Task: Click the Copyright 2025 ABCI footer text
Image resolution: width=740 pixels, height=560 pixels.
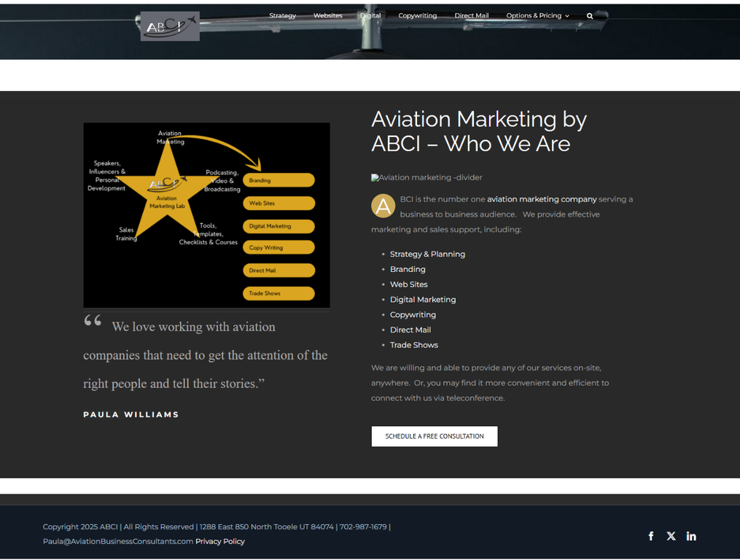Action: pyautogui.click(x=80, y=526)
